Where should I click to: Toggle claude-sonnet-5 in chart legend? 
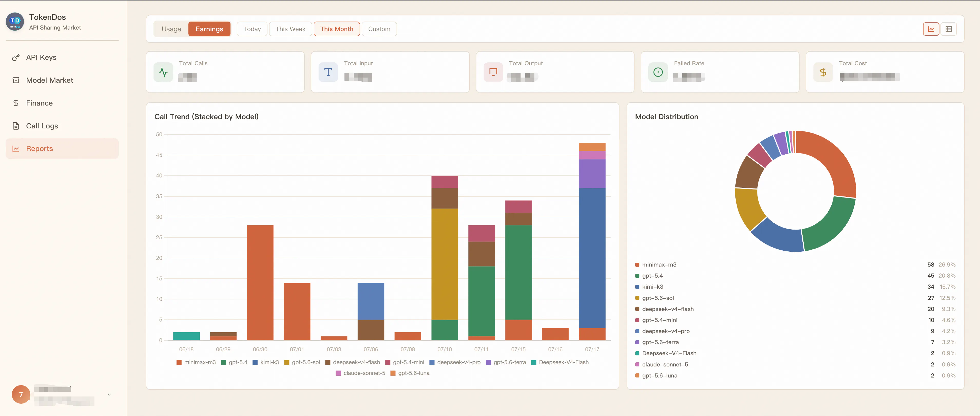(x=360, y=373)
